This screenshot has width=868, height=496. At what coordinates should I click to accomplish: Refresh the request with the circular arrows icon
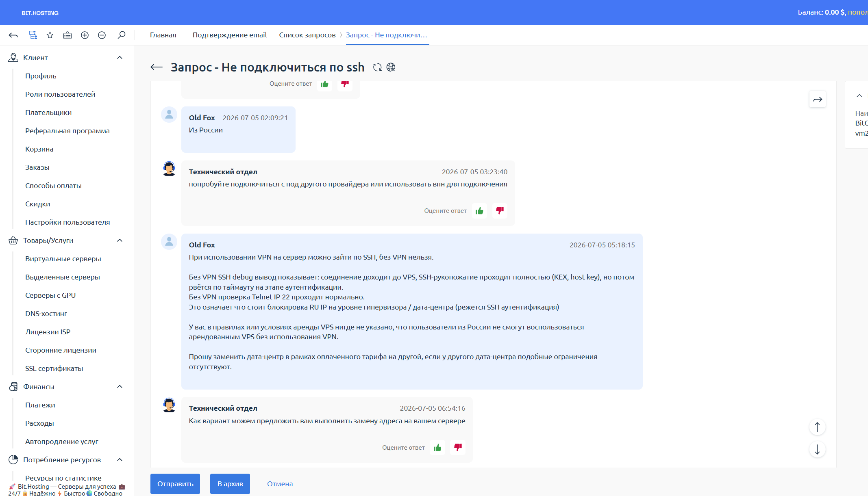[377, 67]
